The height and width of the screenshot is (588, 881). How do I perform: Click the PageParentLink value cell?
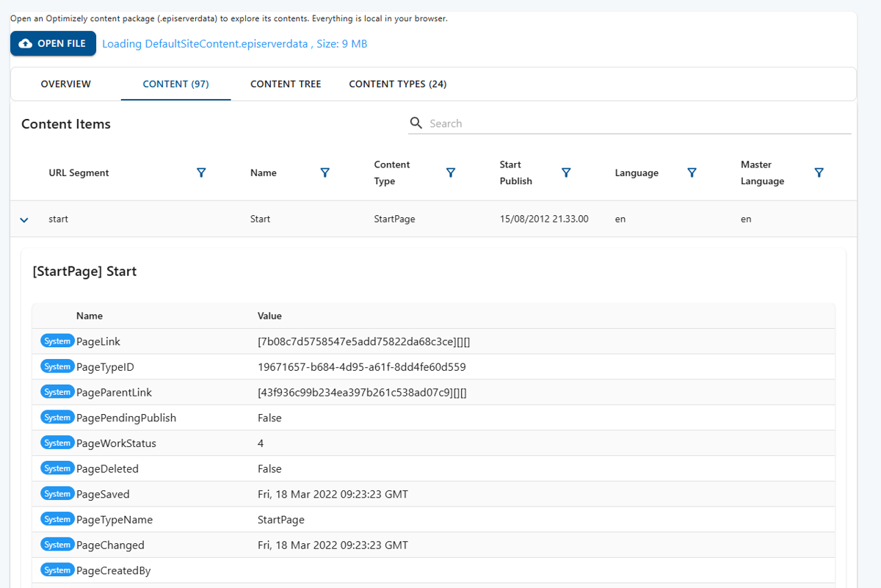coord(362,393)
